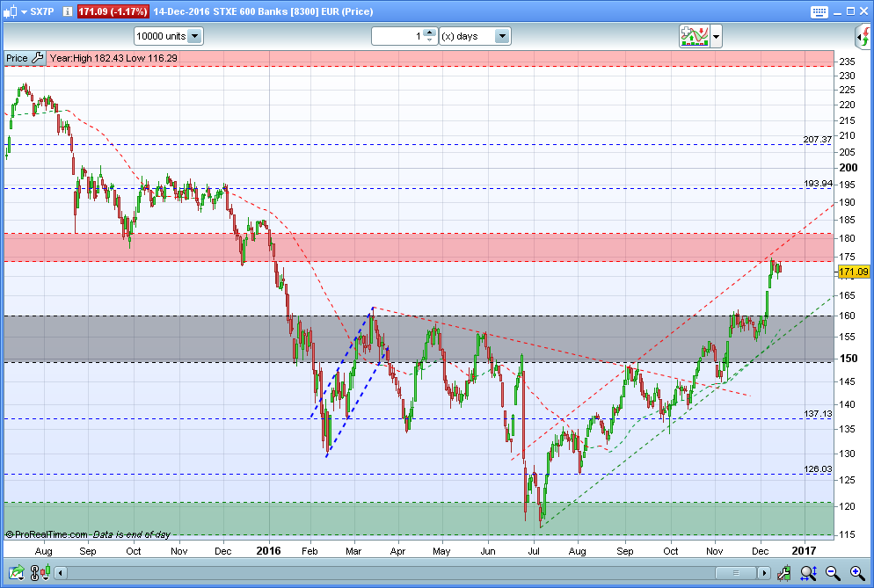The height and width of the screenshot is (588, 874).
Task: Click the scrollbar right arrow
Action: pyautogui.click(x=763, y=572)
